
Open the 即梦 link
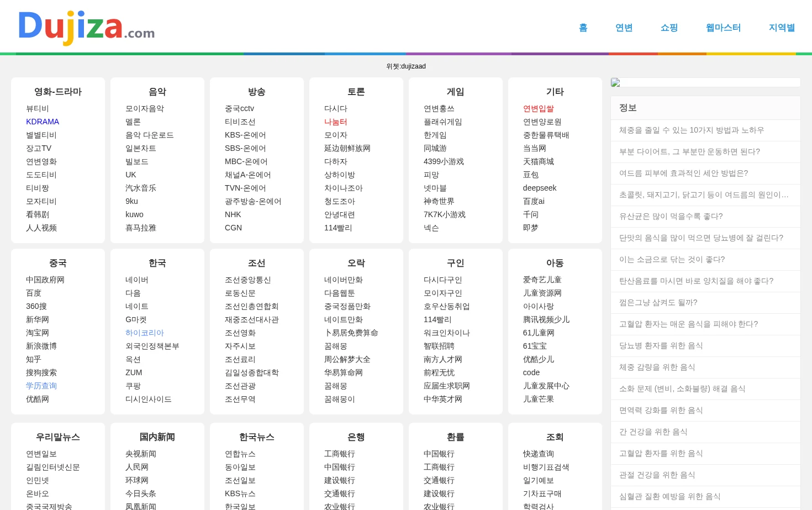click(531, 228)
